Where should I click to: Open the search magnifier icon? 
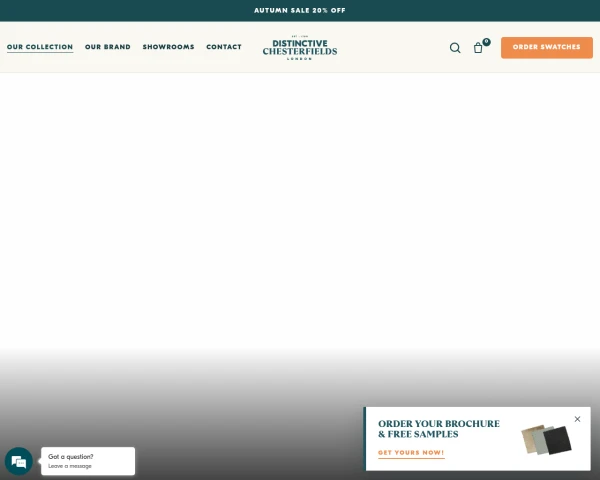(455, 48)
